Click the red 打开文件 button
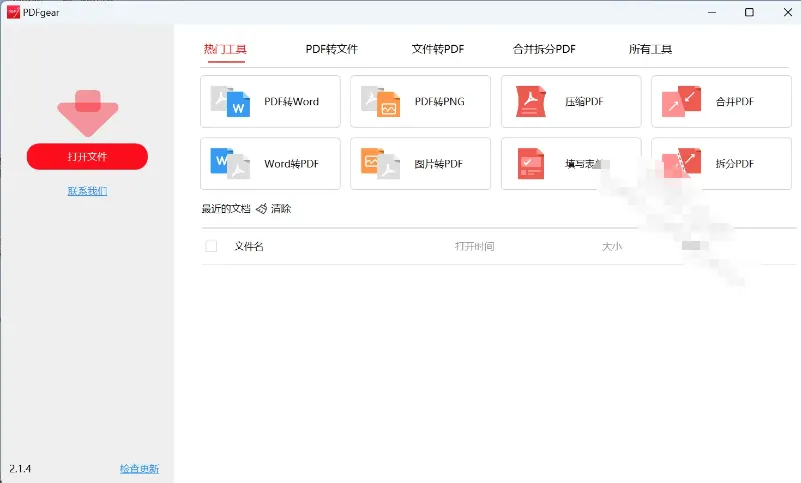Screen dimensions: 801x483 pos(87,156)
